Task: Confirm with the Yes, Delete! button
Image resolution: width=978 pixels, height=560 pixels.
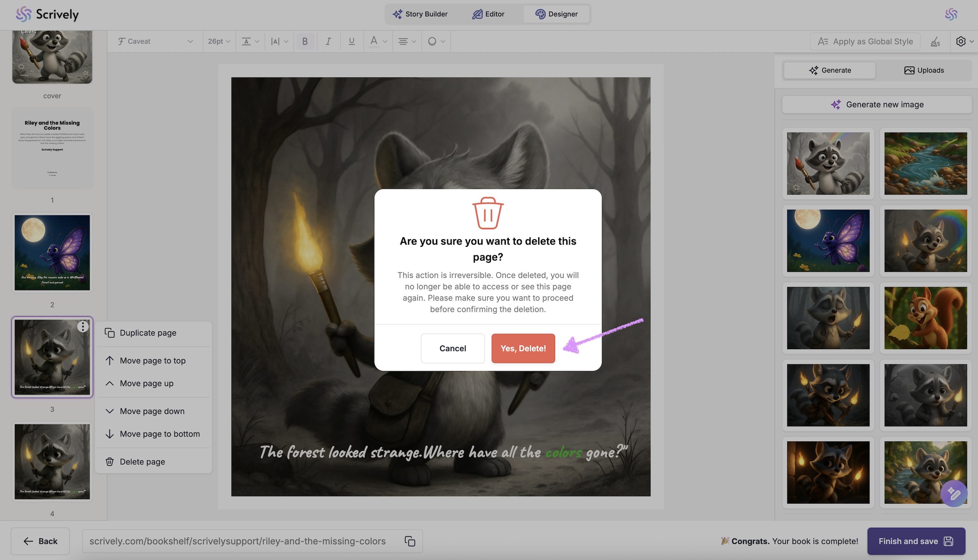Action: [523, 349]
